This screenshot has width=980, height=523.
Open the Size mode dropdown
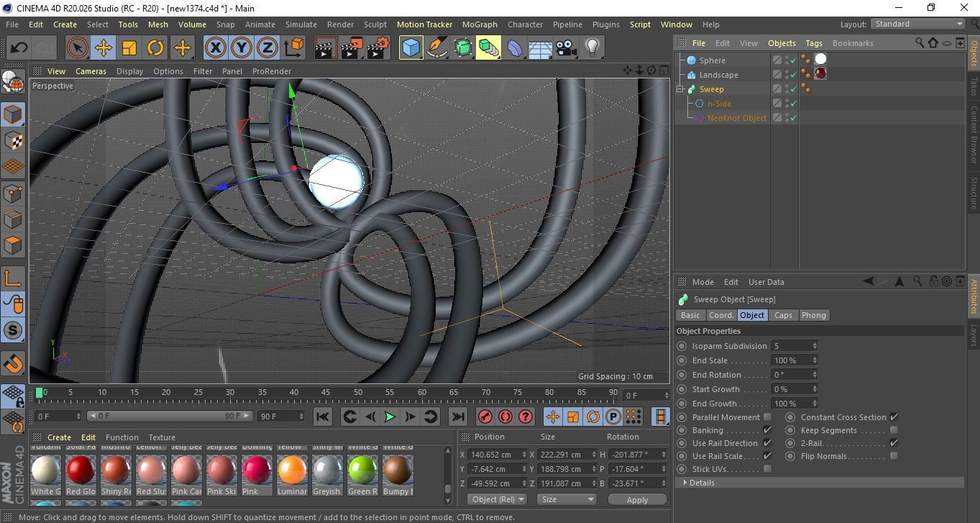point(567,499)
